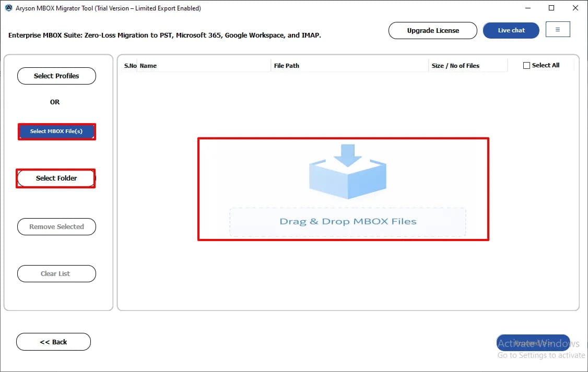Click the Drag & Drop MBOX Files area
Screen dimensions: 588x372
click(x=348, y=222)
